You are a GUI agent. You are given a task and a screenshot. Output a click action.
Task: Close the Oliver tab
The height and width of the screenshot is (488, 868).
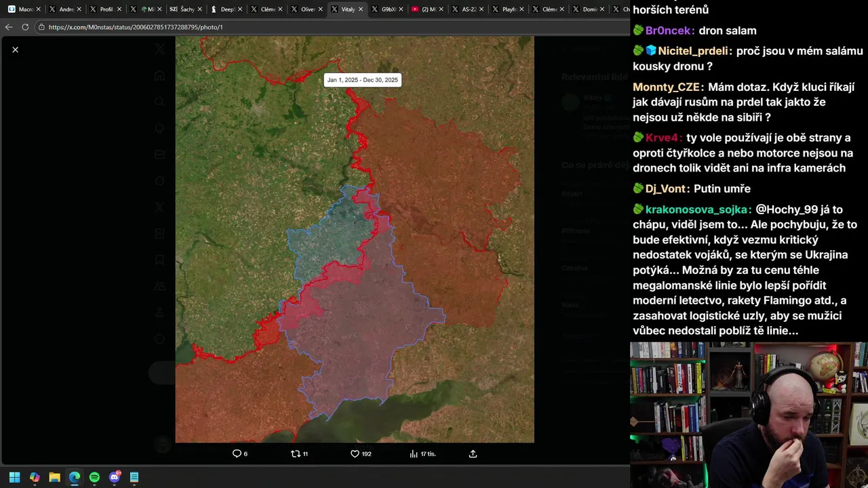(x=321, y=9)
